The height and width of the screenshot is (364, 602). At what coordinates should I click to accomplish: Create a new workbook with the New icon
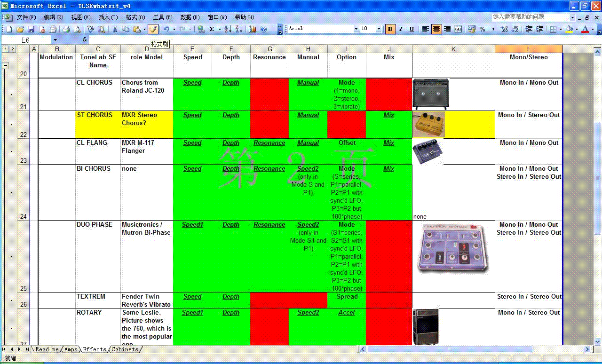[x=9, y=29]
